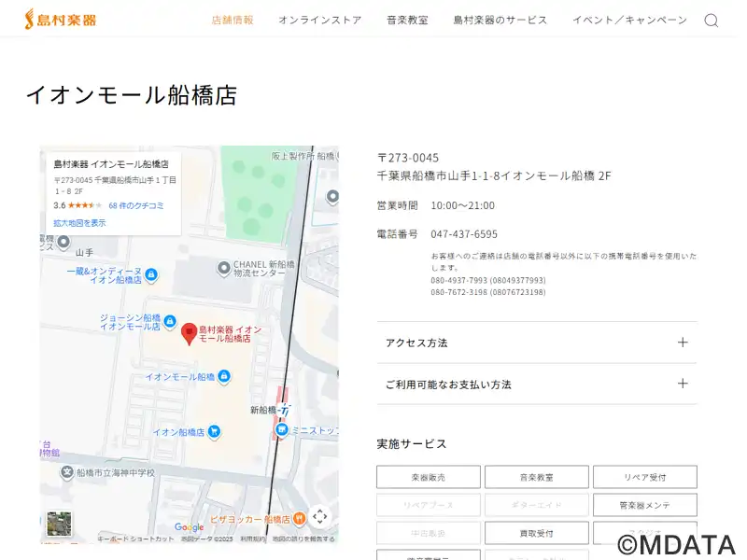Open 拡大地図を表示 link on map
This screenshot has height=560, width=747.
coord(79,223)
